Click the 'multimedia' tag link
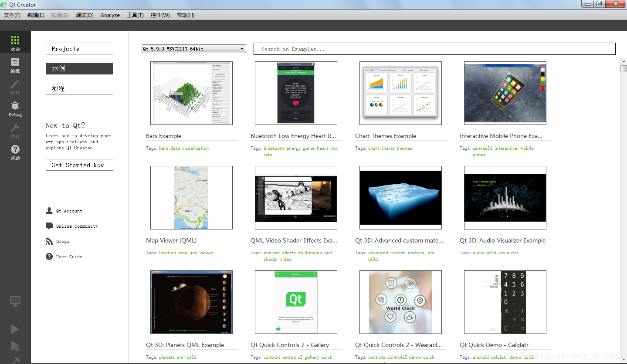The width and height of the screenshot is (627, 364). [310, 253]
